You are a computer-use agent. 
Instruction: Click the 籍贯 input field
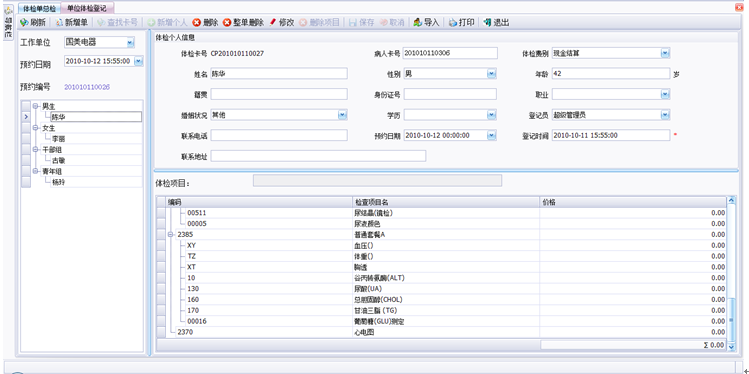tap(279, 94)
